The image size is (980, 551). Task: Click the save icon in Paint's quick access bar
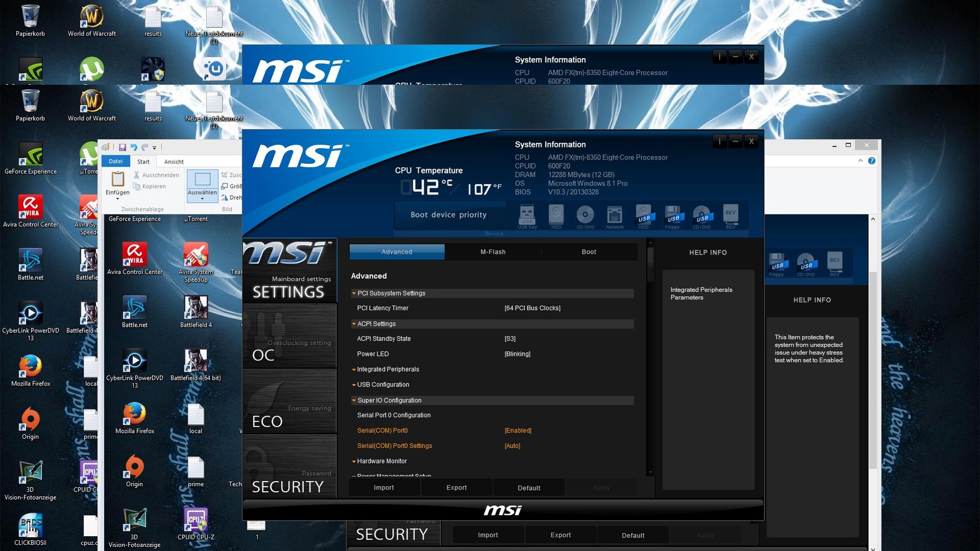point(123,148)
